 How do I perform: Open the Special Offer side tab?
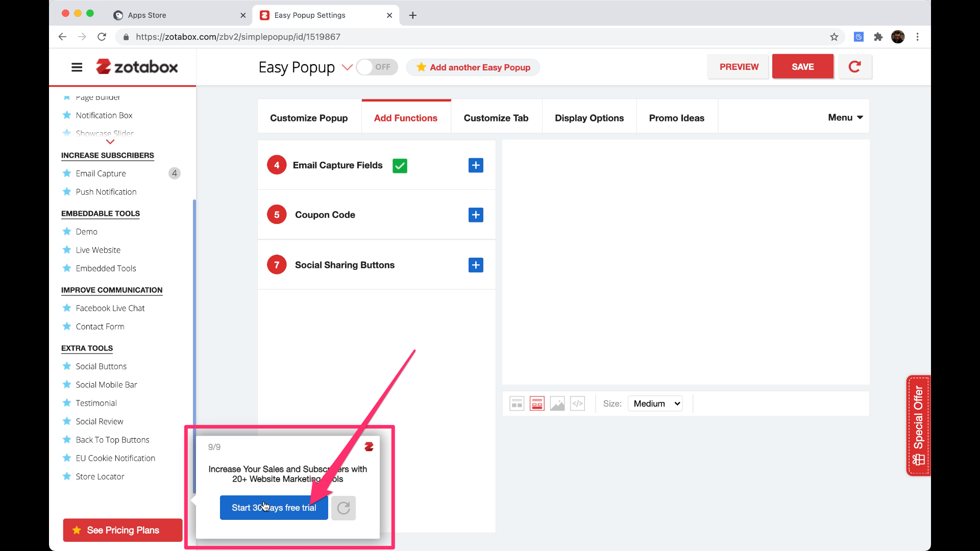tap(918, 425)
